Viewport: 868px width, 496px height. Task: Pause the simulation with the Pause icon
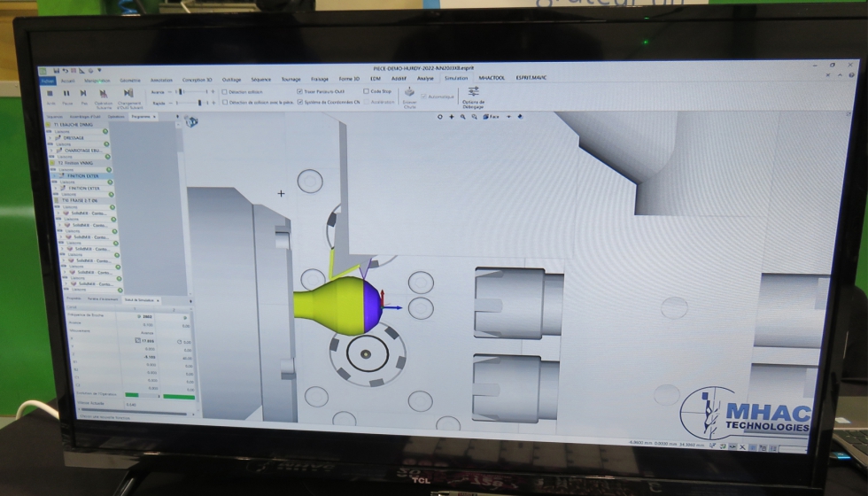(66, 93)
